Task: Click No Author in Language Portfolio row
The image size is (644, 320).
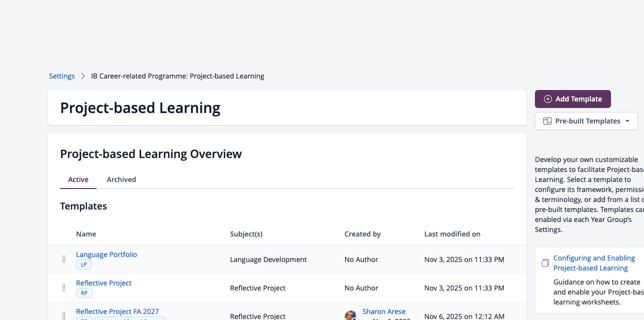Action: (x=361, y=259)
